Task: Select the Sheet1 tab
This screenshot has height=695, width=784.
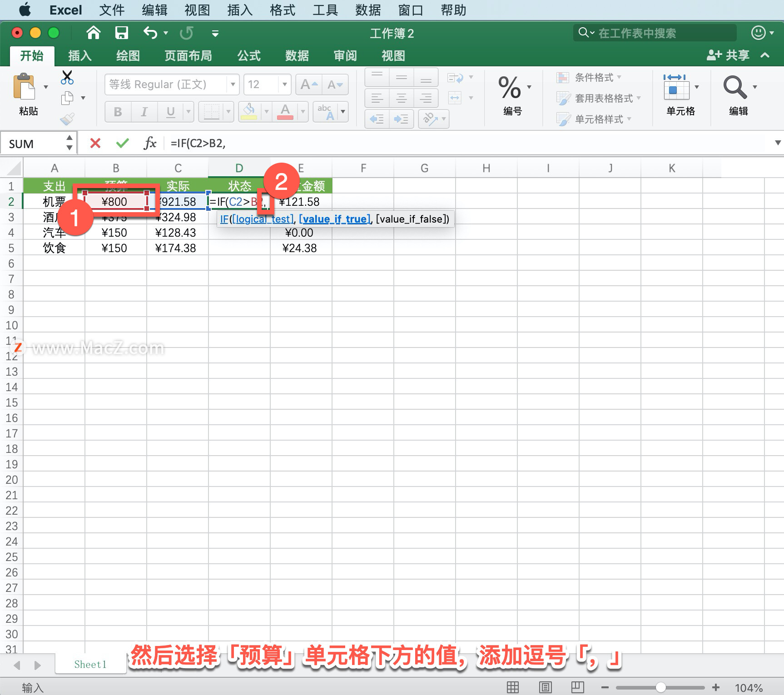Action: tap(90, 664)
